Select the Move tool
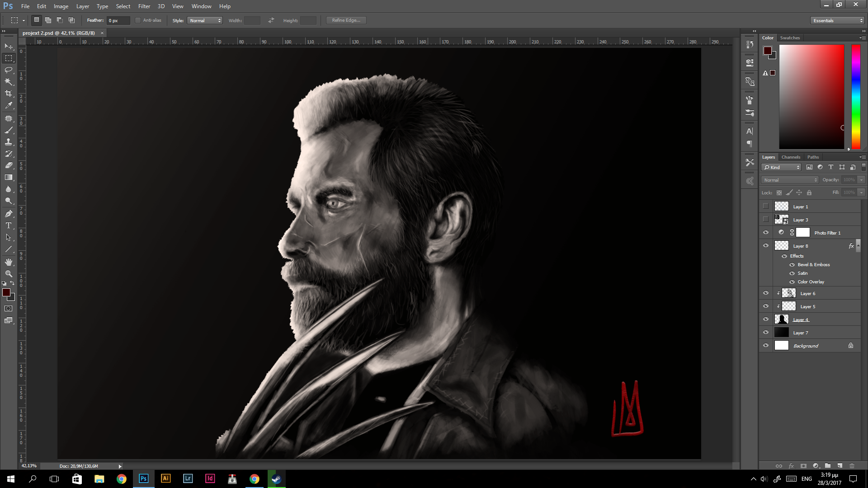Image resolution: width=868 pixels, height=488 pixels. click(x=9, y=47)
